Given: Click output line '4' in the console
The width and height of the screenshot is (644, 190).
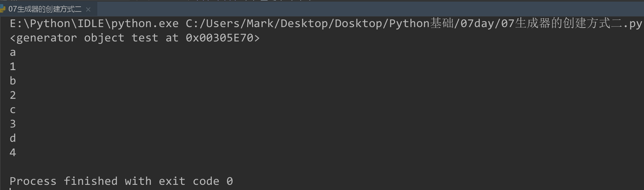Looking at the screenshot, I should point(12,152).
